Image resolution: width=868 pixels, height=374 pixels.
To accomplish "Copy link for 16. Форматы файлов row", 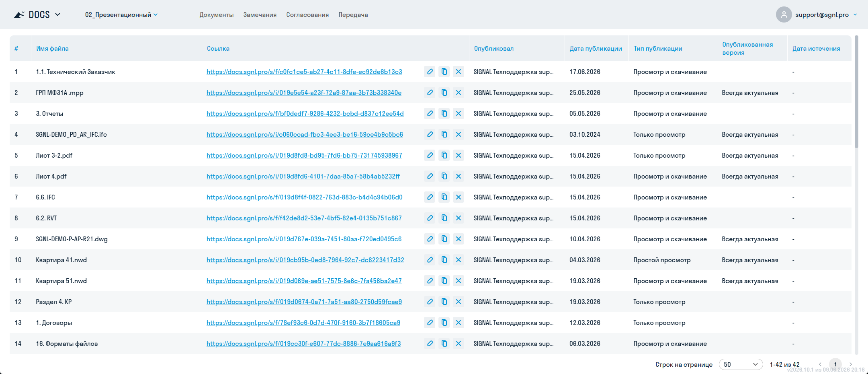I will [444, 343].
